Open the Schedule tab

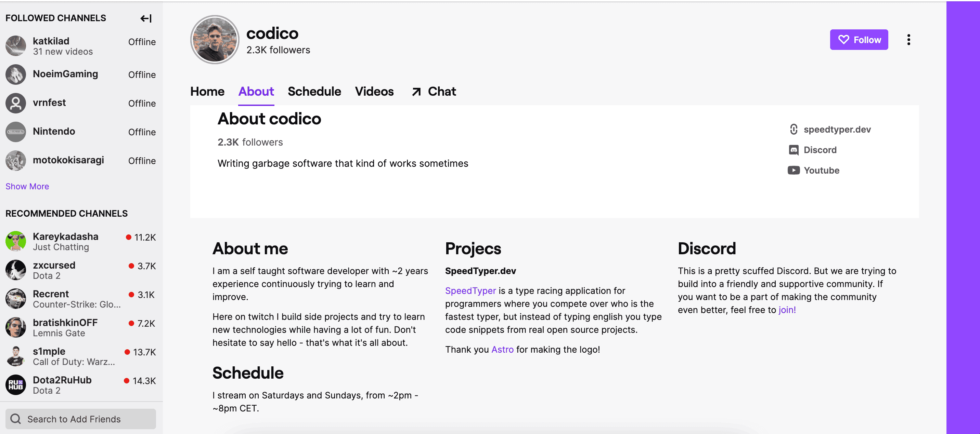(314, 91)
